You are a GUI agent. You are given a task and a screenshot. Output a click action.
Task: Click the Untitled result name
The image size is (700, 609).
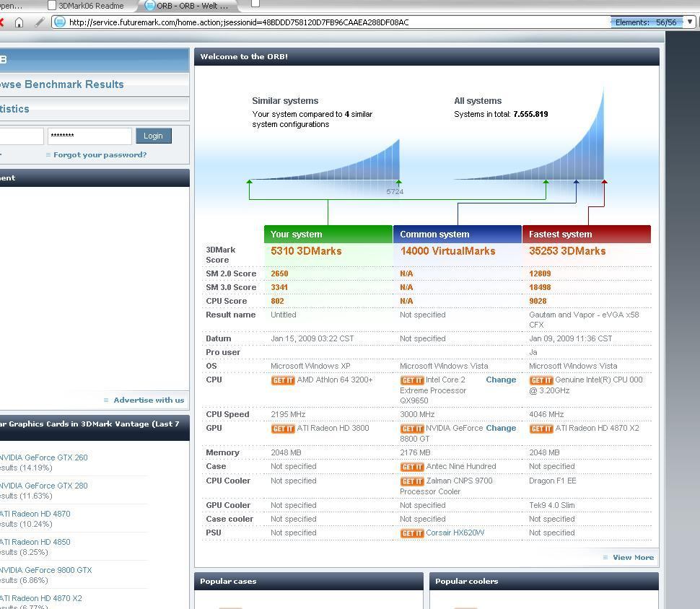(x=284, y=315)
